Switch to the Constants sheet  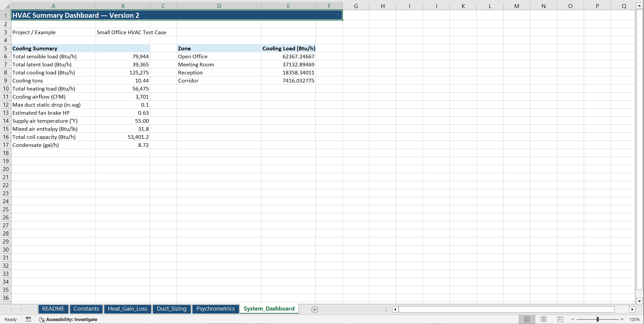click(86, 309)
